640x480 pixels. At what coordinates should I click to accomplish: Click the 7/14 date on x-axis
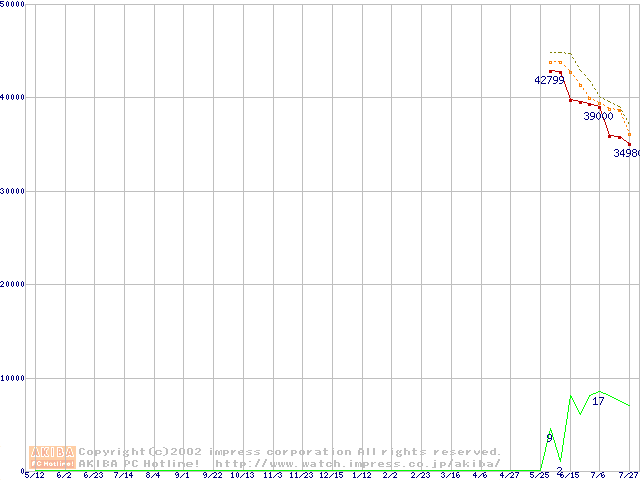(x=123, y=475)
